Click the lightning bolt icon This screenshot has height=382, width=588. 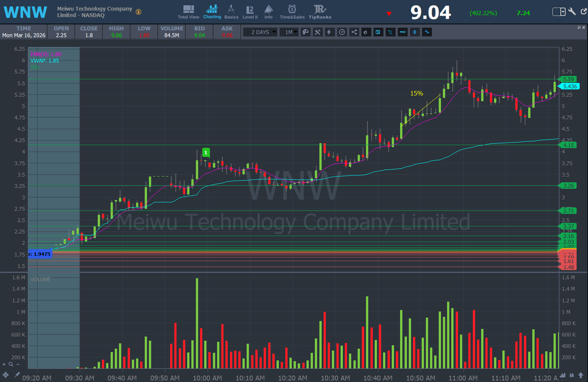click(329, 32)
